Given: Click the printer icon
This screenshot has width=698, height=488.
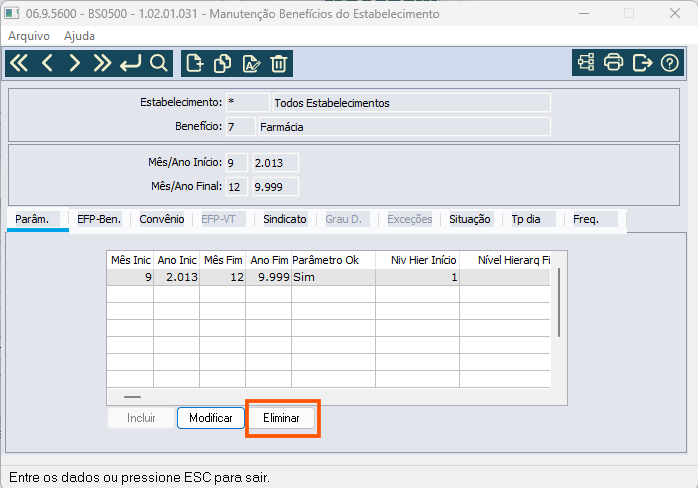Looking at the screenshot, I should click(613, 62).
